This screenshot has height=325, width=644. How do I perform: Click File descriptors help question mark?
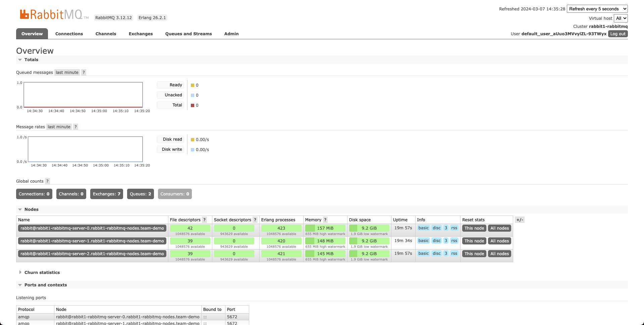(204, 220)
